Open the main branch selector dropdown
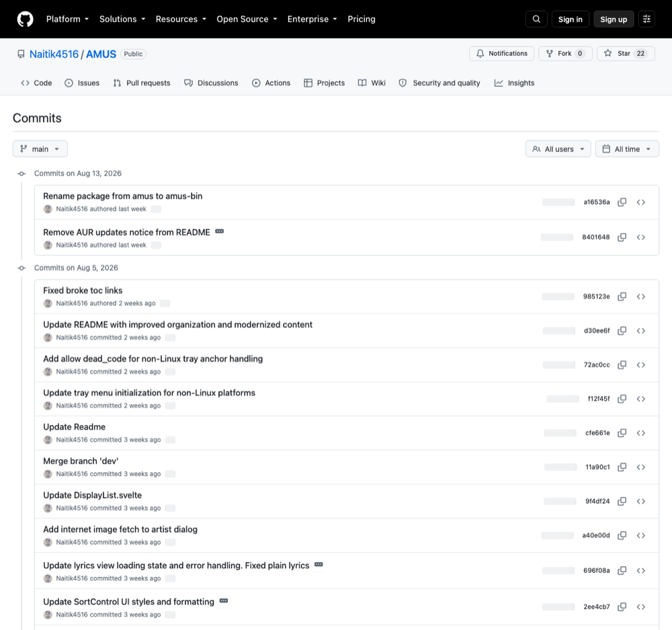 point(40,149)
